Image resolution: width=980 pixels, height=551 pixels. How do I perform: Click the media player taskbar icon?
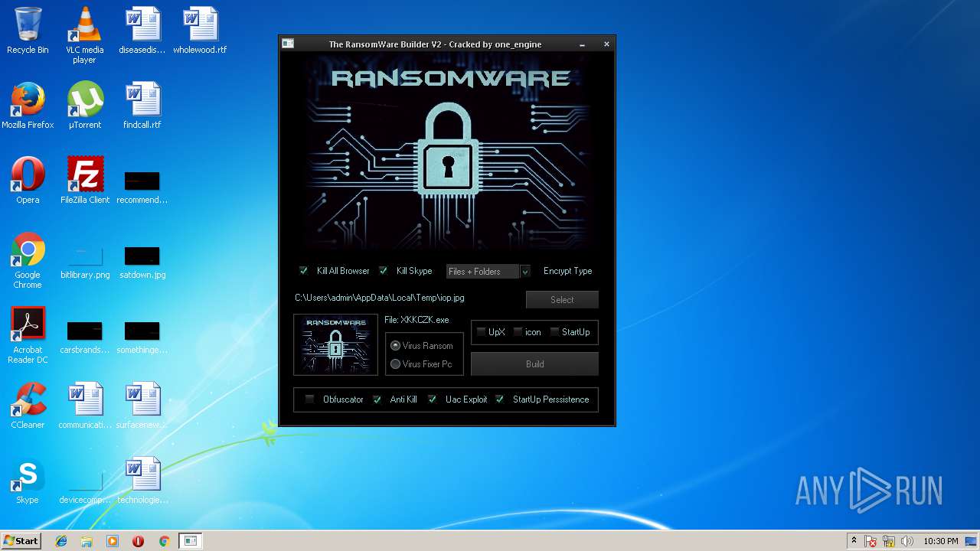[x=113, y=541]
